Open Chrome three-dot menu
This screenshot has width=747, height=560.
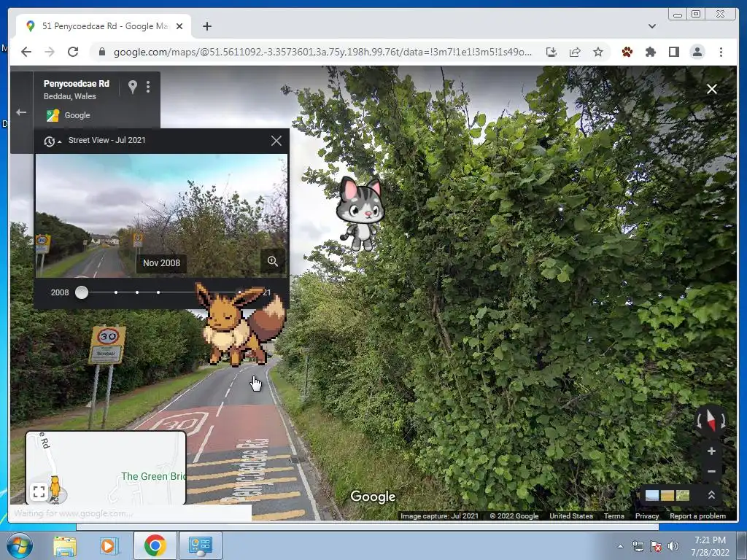click(x=721, y=52)
